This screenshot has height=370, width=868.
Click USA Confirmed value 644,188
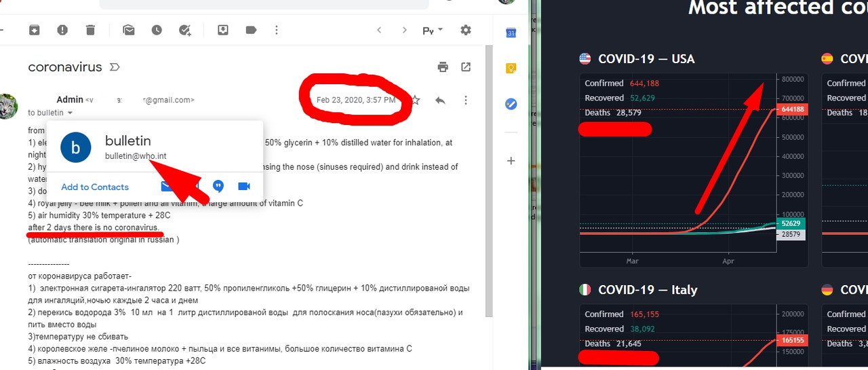pyautogui.click(x=646, y=84)
